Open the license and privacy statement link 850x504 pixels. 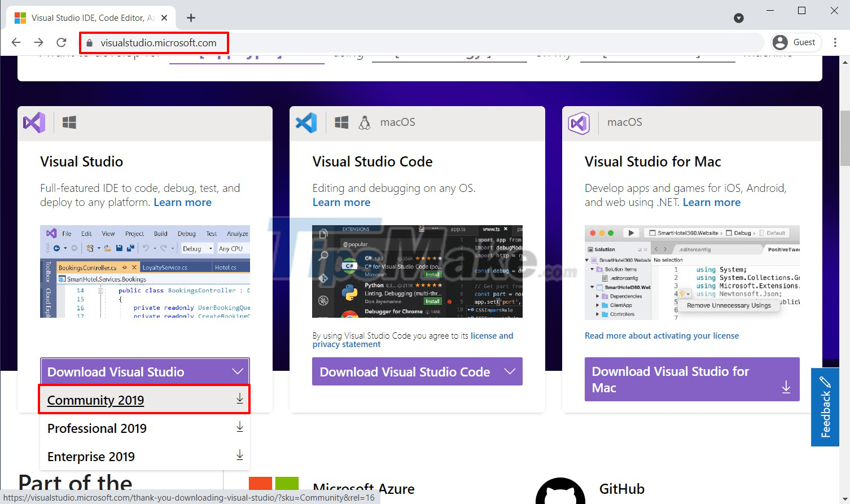point(413,340)
